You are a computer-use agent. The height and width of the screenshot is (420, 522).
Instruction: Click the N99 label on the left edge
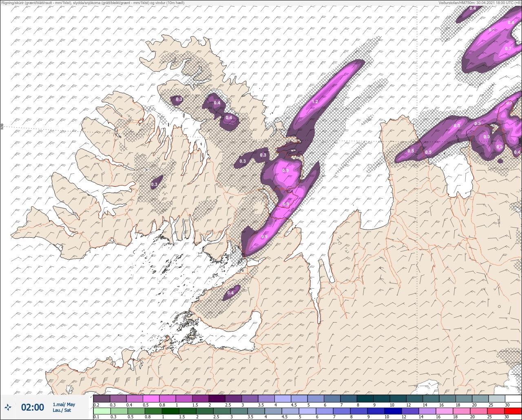(x=2, y=127)
